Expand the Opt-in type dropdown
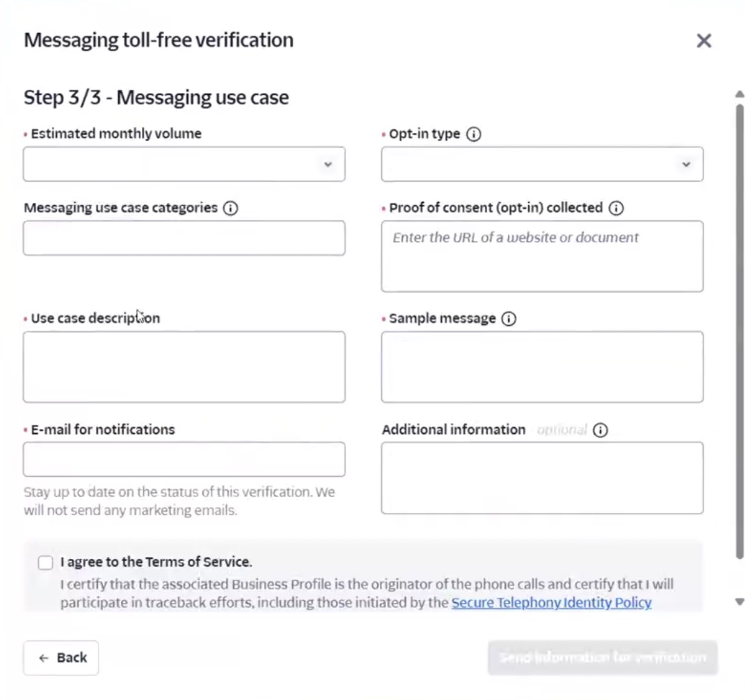 [x=542, y=164]
